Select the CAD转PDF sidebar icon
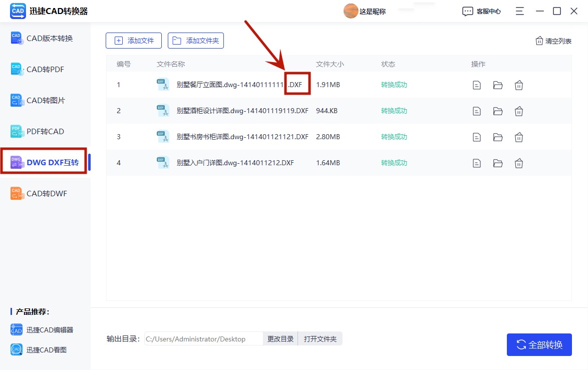 point(17,69)
